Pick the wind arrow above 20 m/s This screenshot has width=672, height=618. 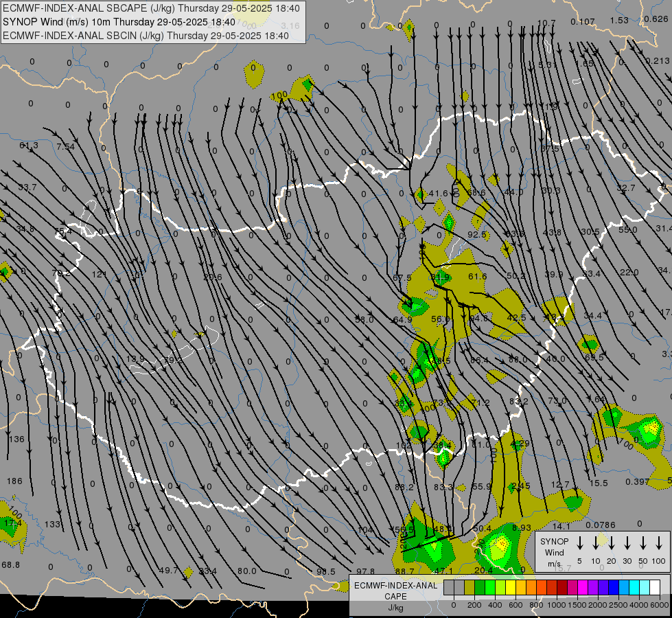(x=611, y=543)
